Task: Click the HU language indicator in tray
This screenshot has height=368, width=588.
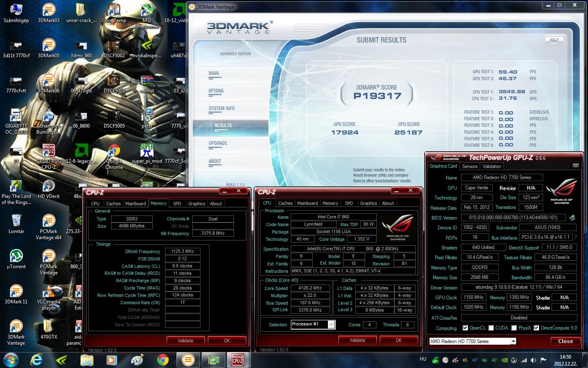Action: click(x=423, y=359)
